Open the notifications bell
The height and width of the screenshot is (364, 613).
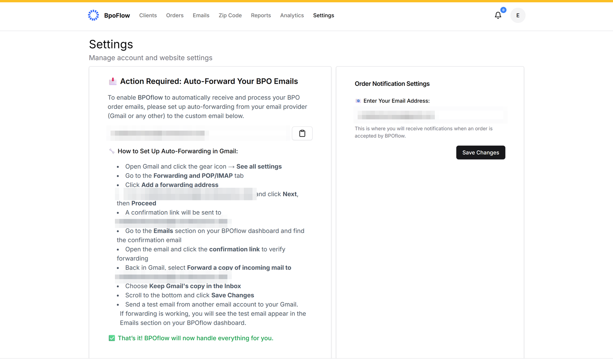click(498, 15)
